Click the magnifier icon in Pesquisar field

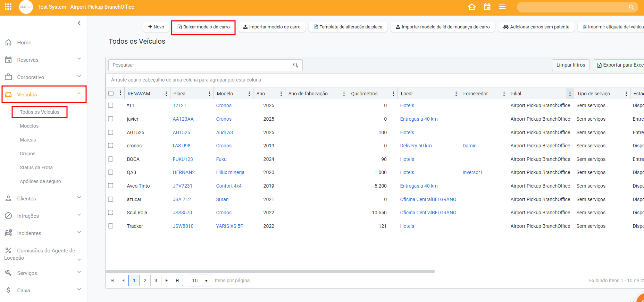click(295, 65)
